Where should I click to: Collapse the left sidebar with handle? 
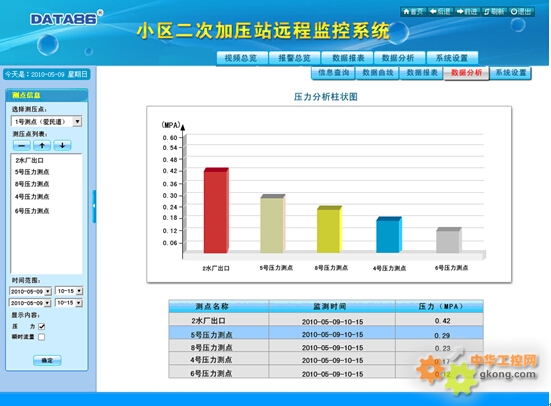pos(94,206)
